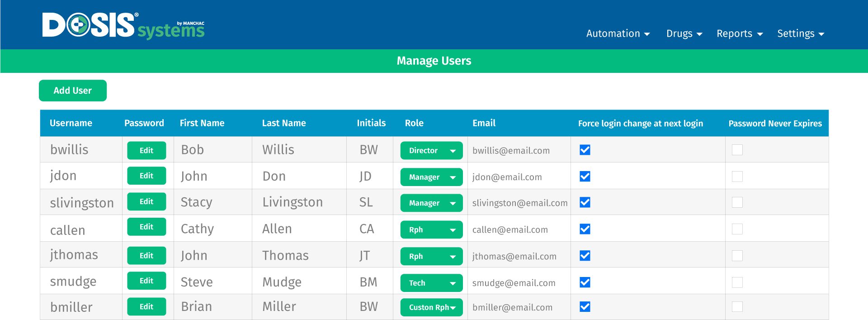The width and height of the screenshot is (868, 320).
Task: Click Edit in the slivingston row
Action: pyautogui.click(x=146, y=201)
